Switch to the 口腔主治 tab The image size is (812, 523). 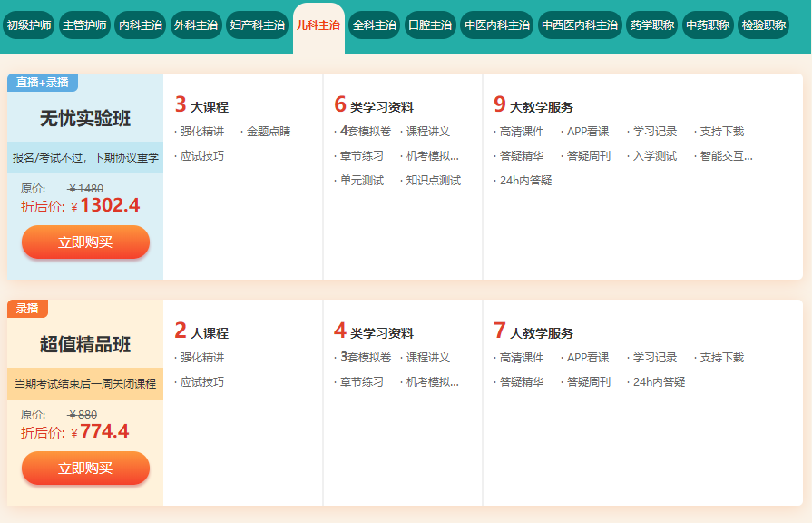(429, 25)
